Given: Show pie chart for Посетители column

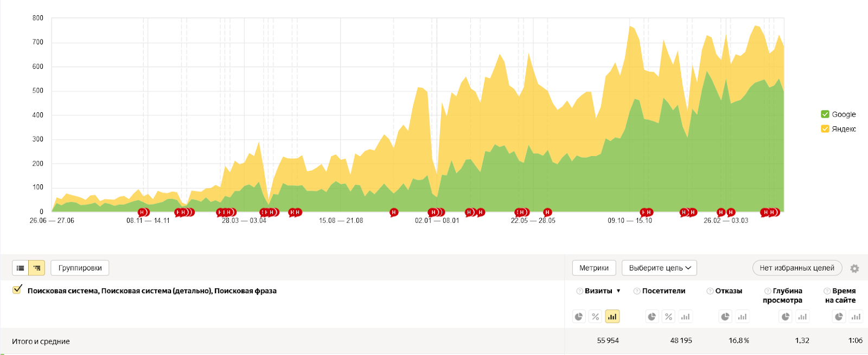Looking at the screenshot, I should click(652, 317).
